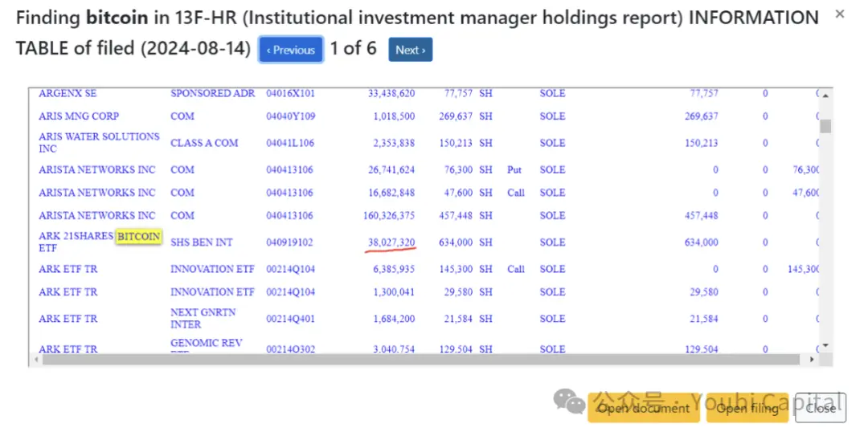Click ARIS MNG CORP row name
868x436 pixels.
pos(79,116)
